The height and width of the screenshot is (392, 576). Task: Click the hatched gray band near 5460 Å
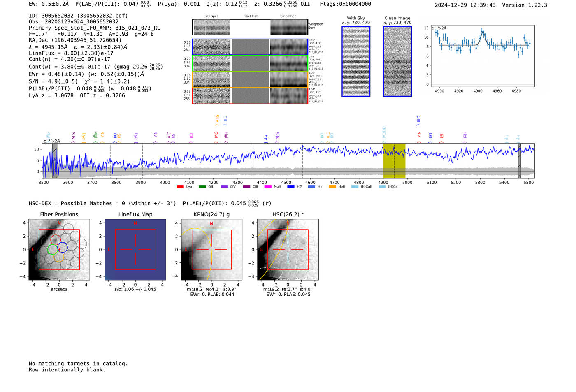coord(519,160)
